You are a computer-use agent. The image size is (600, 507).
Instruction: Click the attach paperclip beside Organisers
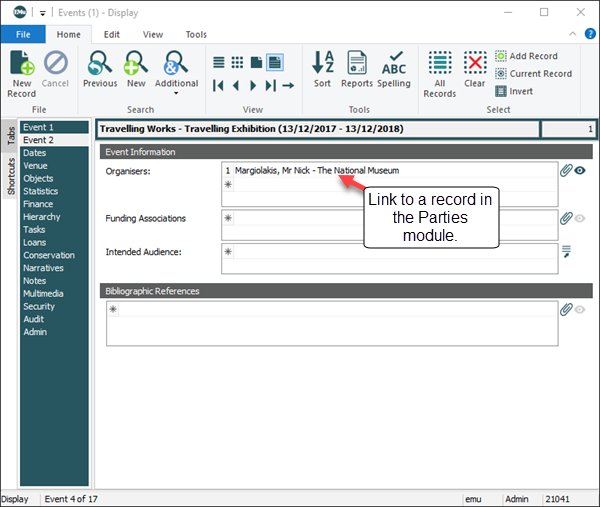565,171
